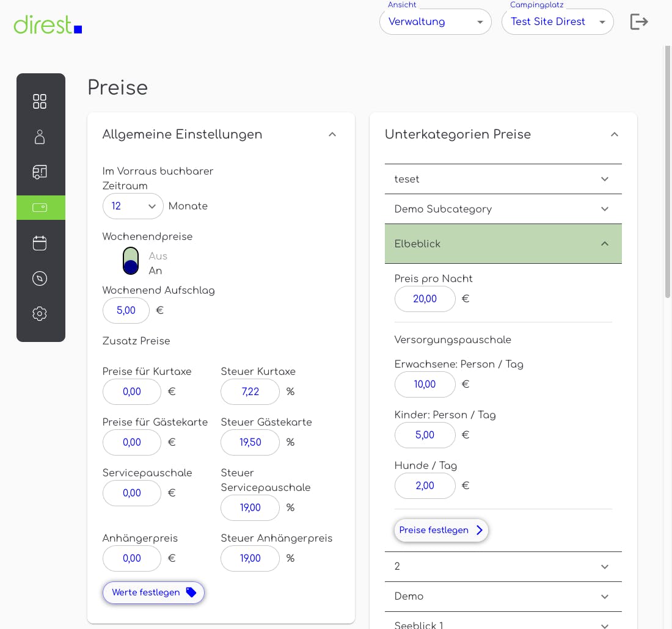Click the page vertical scrollbar
This screenshot has width=672, height=629.
coord(667,171)
